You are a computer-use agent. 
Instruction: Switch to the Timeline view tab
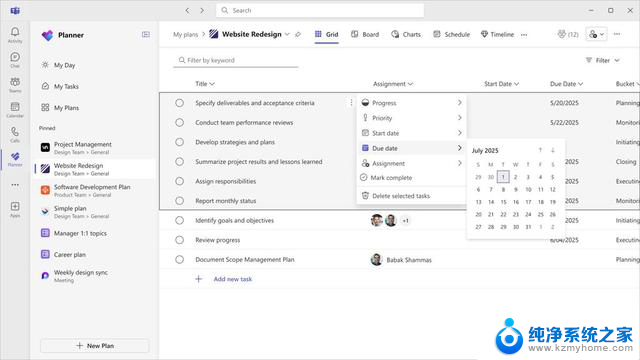coord(497,35)
